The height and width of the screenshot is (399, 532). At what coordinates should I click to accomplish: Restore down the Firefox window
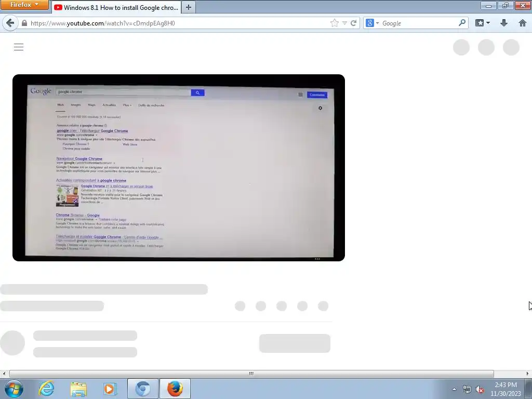[506, 5]
